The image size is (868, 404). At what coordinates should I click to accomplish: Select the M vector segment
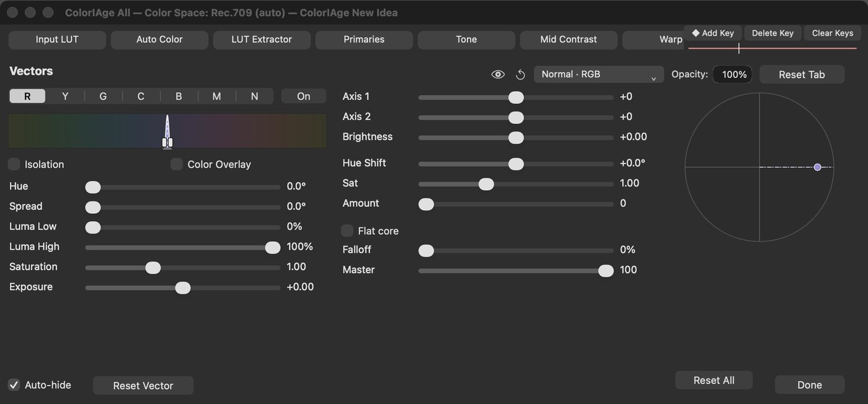216,96
